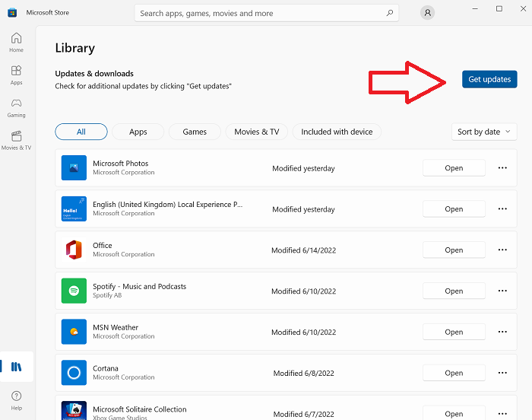The height and width of the screenshot is (420, 532).
Task: Click the Cortana app icon
Action: [74, 373]
